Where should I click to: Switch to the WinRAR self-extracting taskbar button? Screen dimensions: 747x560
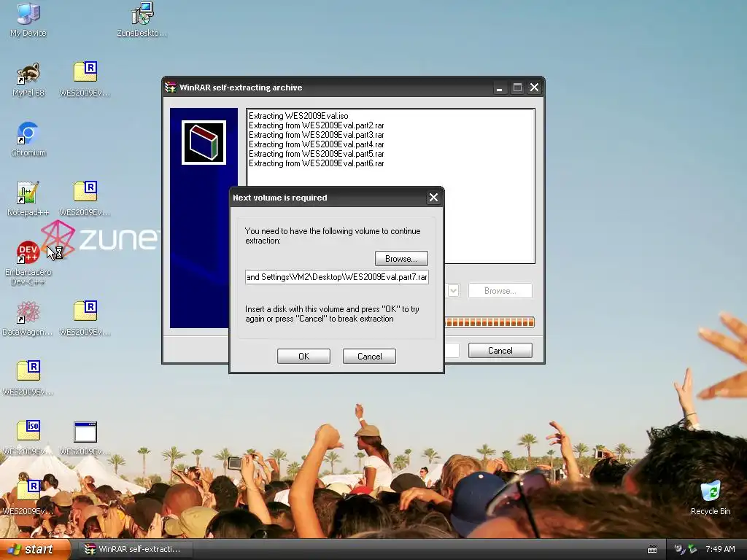click(136, 549)
